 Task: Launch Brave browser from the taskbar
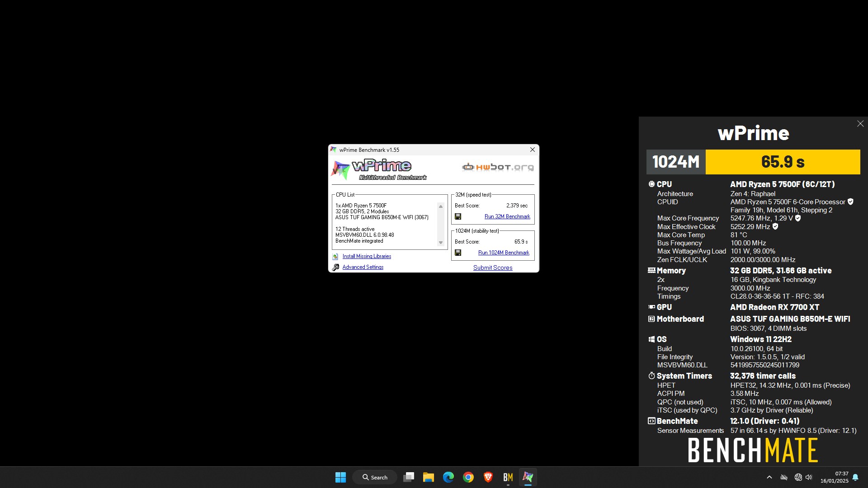tap(488, 478)
